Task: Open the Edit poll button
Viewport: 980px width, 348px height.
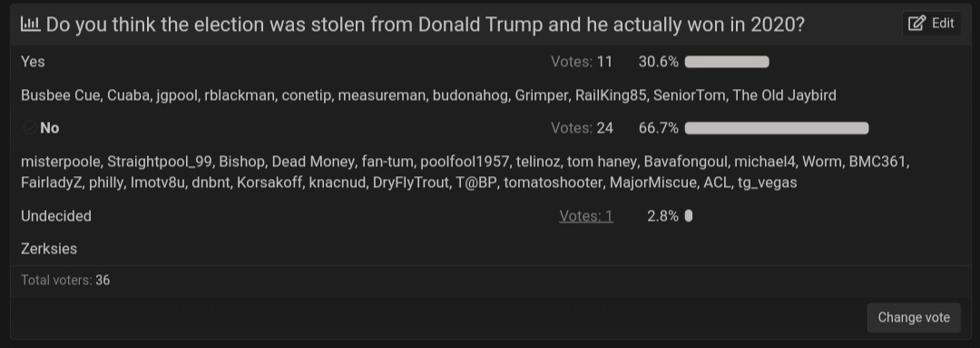Action: coord(931,24)
